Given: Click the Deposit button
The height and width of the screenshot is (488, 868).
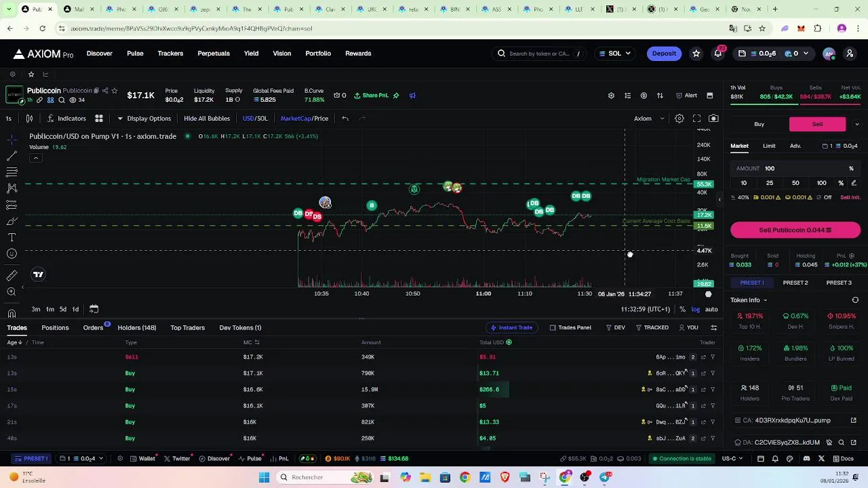Looking at the screenshot, I should (x=664, y=54).
